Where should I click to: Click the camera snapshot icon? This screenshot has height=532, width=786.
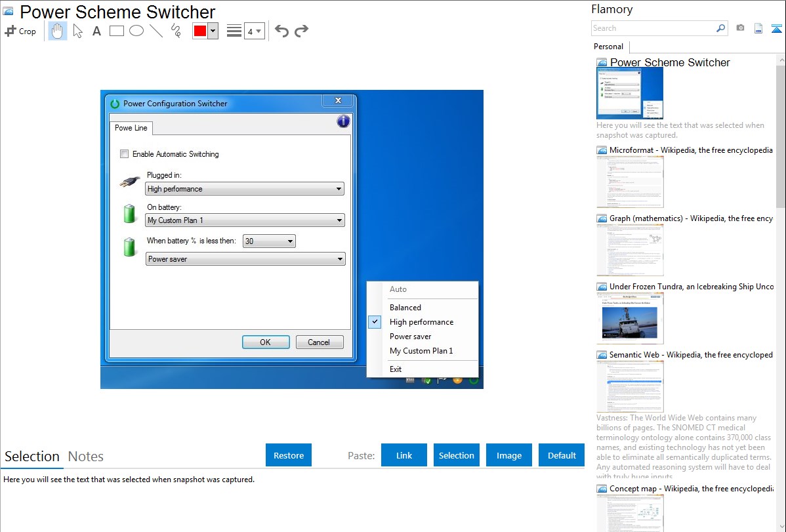coord(740,28)
